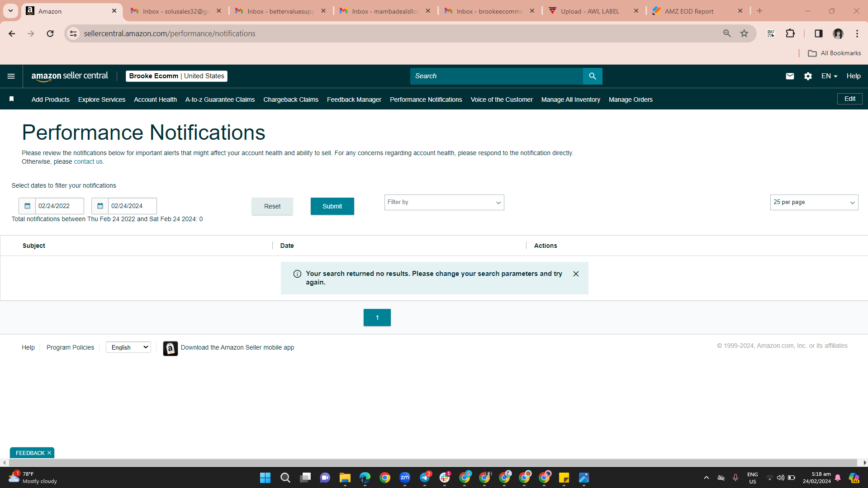Image resolution: width=868 pixels, height=488 pixels.
Task: Open A-to-z Guarantee Claims
Action: 220,99
